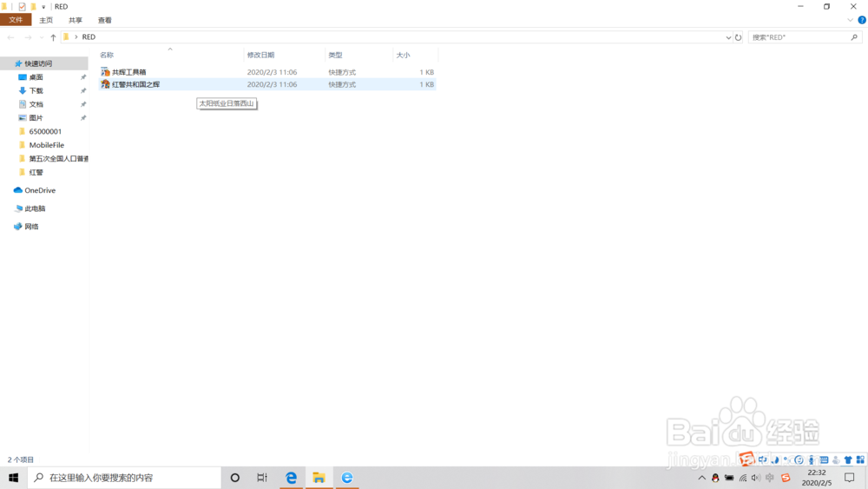Click the taskbar search box
Screen dimensions: 868x489
point(124,478)
